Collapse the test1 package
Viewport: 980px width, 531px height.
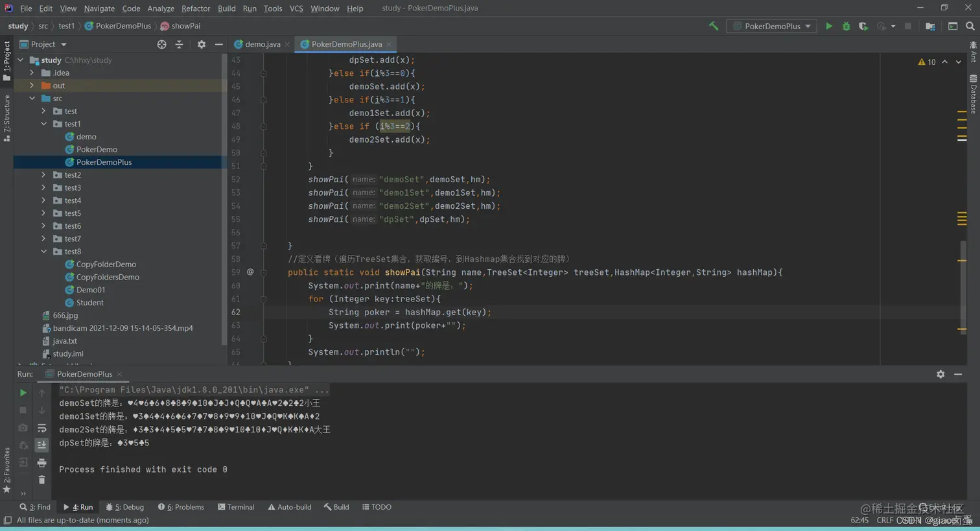pos(44,124)
